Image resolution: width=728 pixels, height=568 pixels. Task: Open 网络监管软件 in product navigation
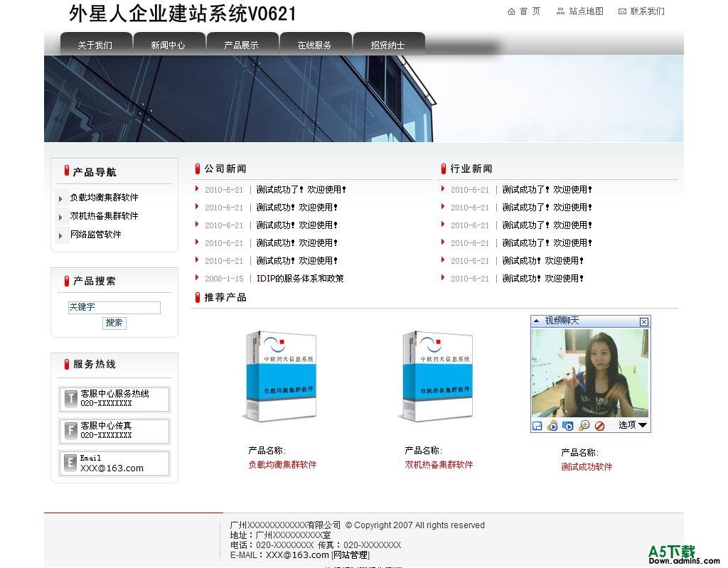click(96, 235)
